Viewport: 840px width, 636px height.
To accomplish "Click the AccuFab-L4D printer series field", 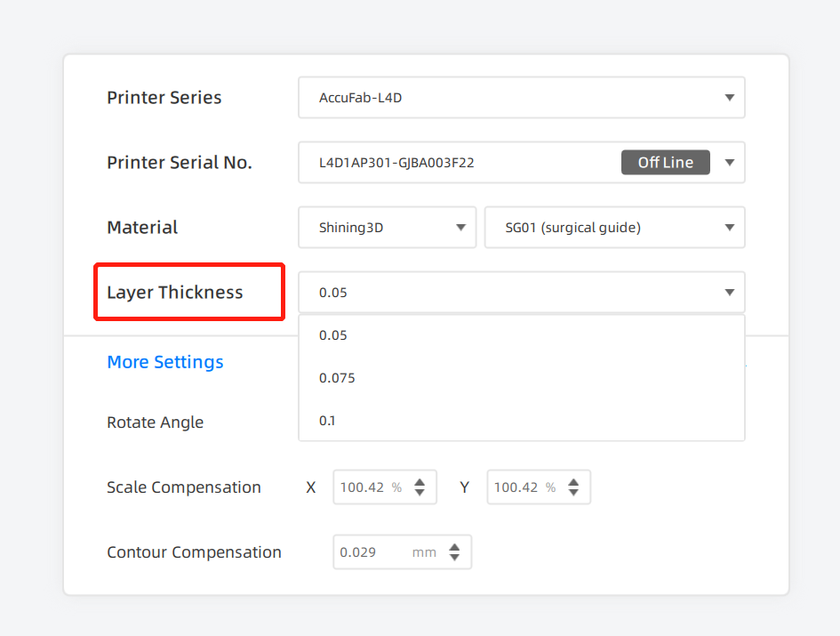I will click(x=521, y=98).
